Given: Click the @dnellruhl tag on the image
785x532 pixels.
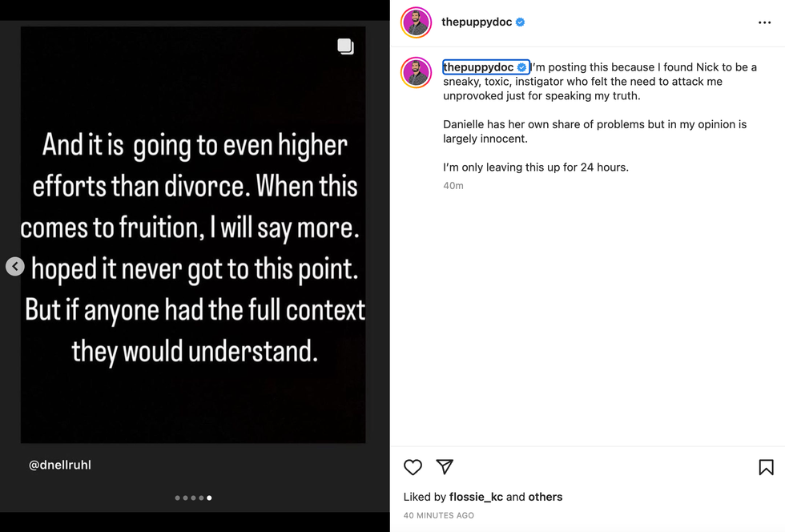Looking at the screenshot, I should [x=60, y=465].
